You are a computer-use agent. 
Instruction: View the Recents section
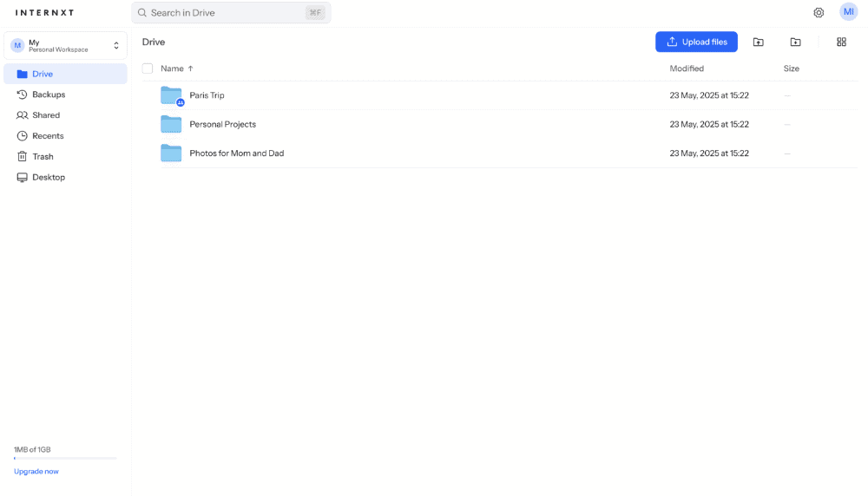65,136
